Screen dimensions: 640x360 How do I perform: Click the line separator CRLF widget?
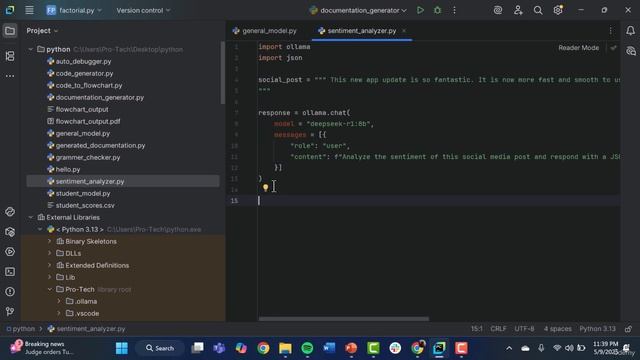pyautogui.click(x=498, y=329)
